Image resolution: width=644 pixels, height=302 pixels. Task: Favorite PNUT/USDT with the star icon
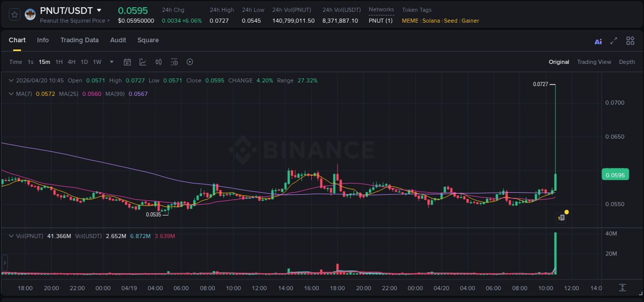coord(14,14)
